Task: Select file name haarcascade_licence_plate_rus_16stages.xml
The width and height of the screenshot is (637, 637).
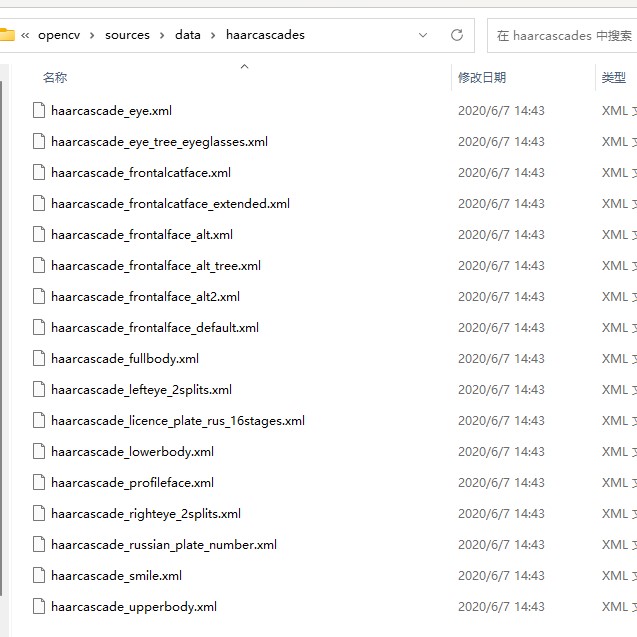Action: coord(178,421)
